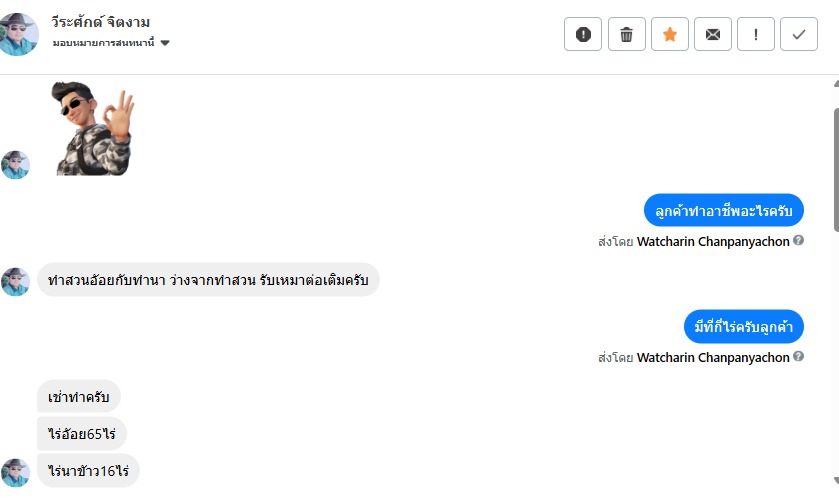Expand the assign conversation dropdown arrow
The height and width of the screenshot is (498, 839).
click(165, 43)
